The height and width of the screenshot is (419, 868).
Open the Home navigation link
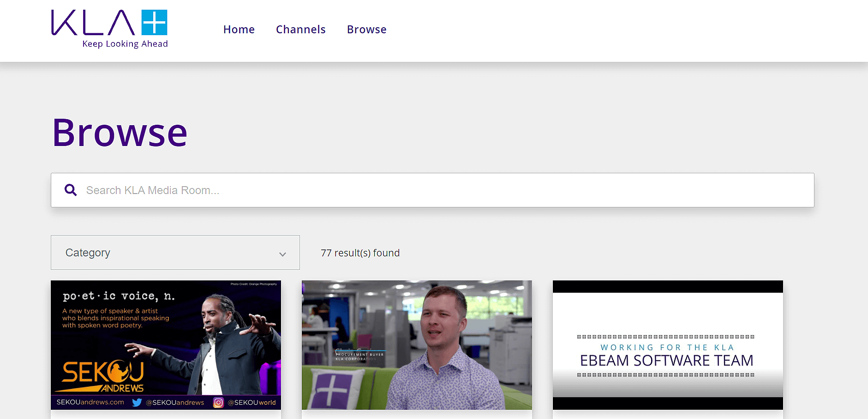point(239,30)
